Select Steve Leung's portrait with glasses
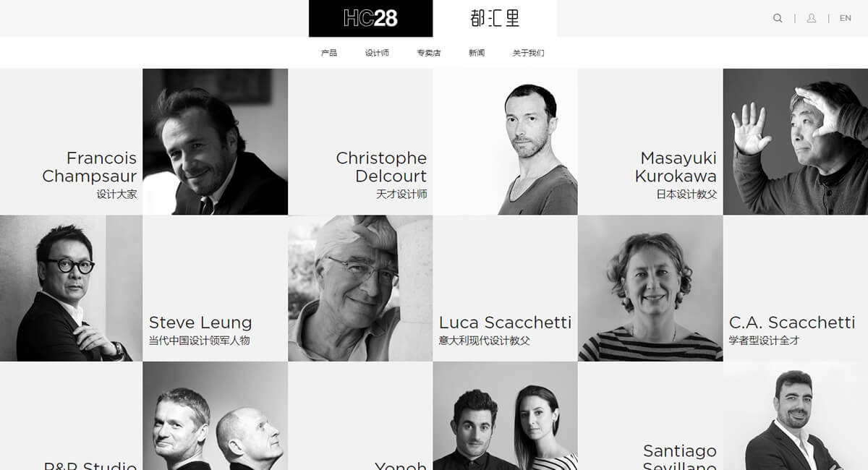Screen dimensions: 868x470 71,288
